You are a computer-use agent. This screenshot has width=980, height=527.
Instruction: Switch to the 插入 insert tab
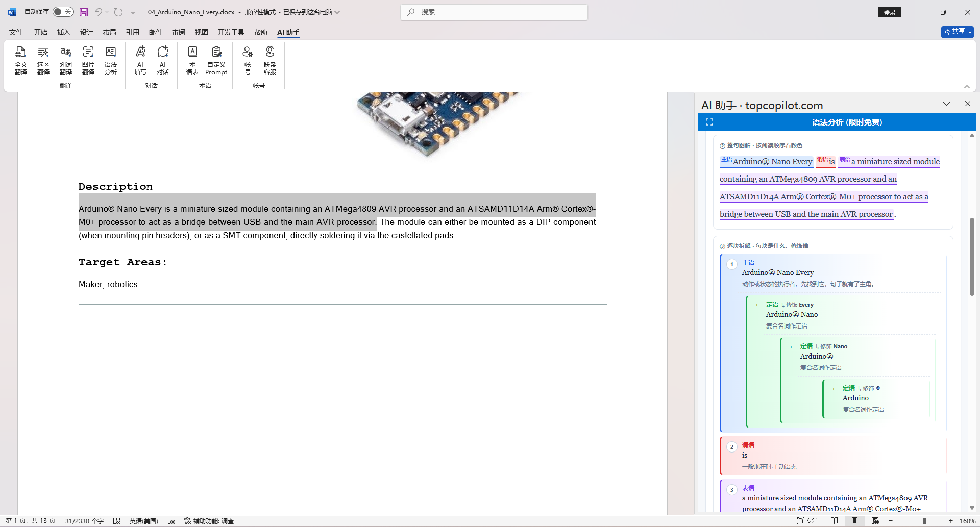coord(64,32)
